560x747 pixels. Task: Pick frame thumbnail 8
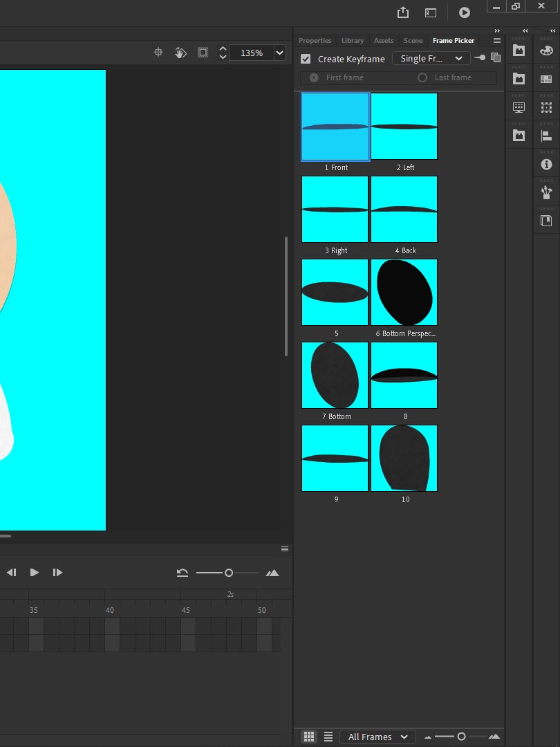point(404,375)
